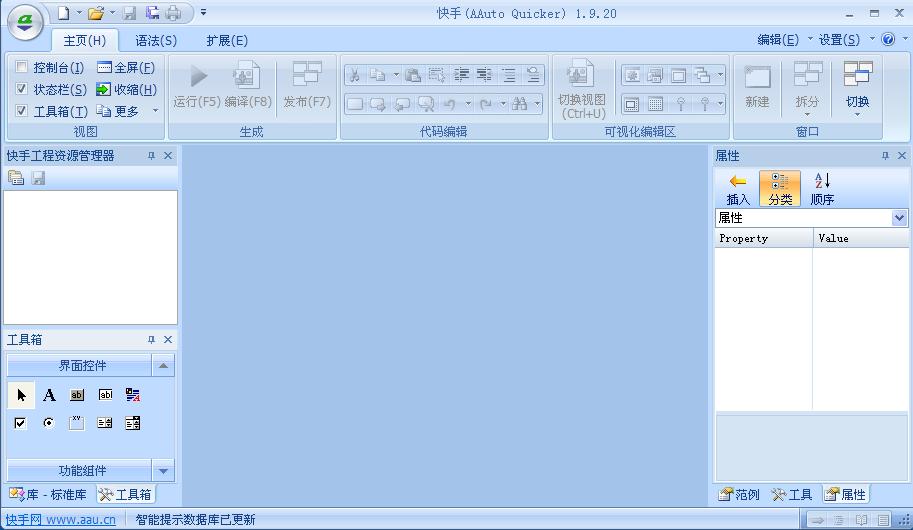Expand the 功能组件 section arrow
Image resolution: width=913 pixels, height=530 pixels.
coord(163,471)
